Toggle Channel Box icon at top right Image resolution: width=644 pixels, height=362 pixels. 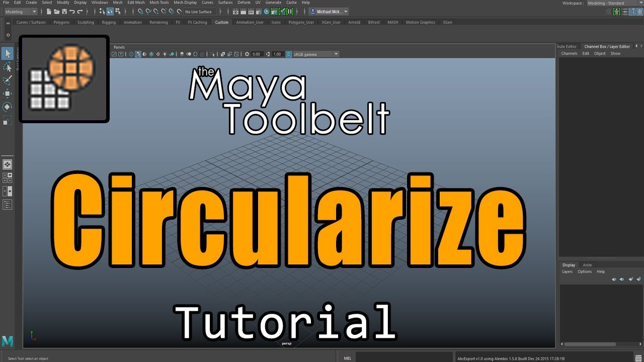point(639,12)
